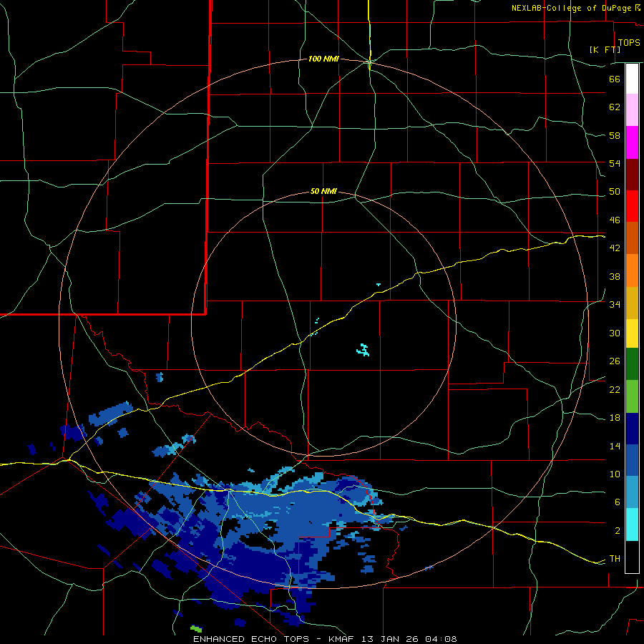Click the ENHANCED ECHO TOPS caption
Image resolution: width=644 pixels, height=644 pixels.
pyautogui.click(x=253, y=639)
